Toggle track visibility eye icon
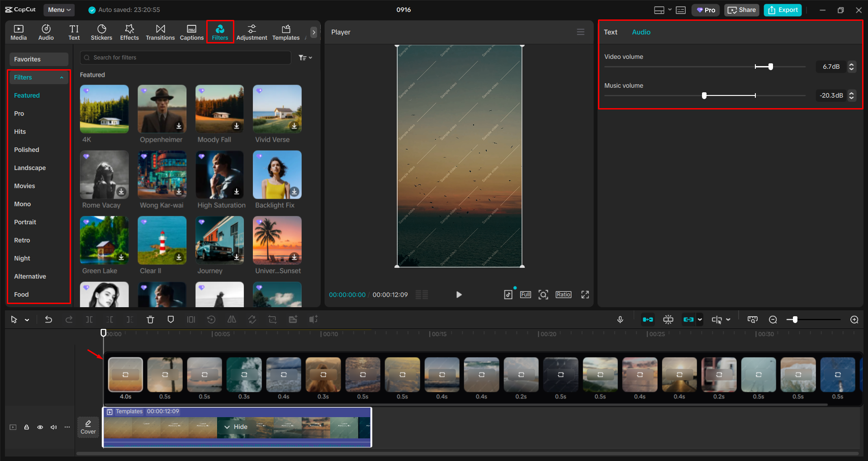 [x=40, y=427]
